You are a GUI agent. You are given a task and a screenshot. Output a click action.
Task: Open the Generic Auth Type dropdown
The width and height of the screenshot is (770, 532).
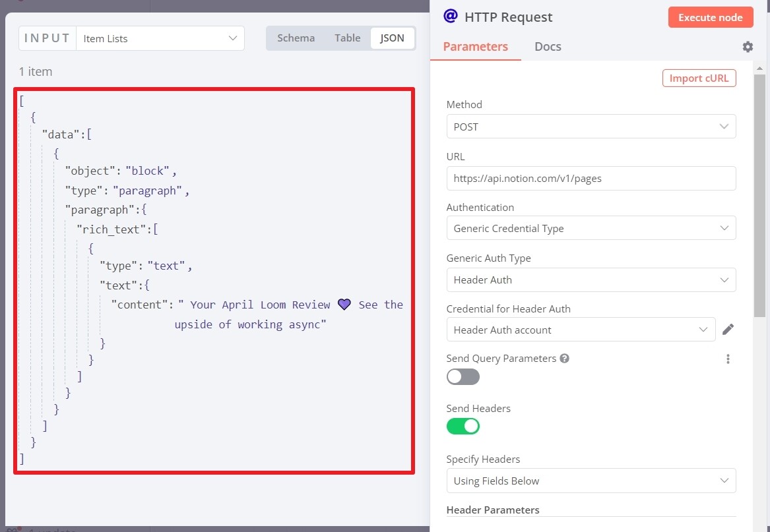pos(591,280)
